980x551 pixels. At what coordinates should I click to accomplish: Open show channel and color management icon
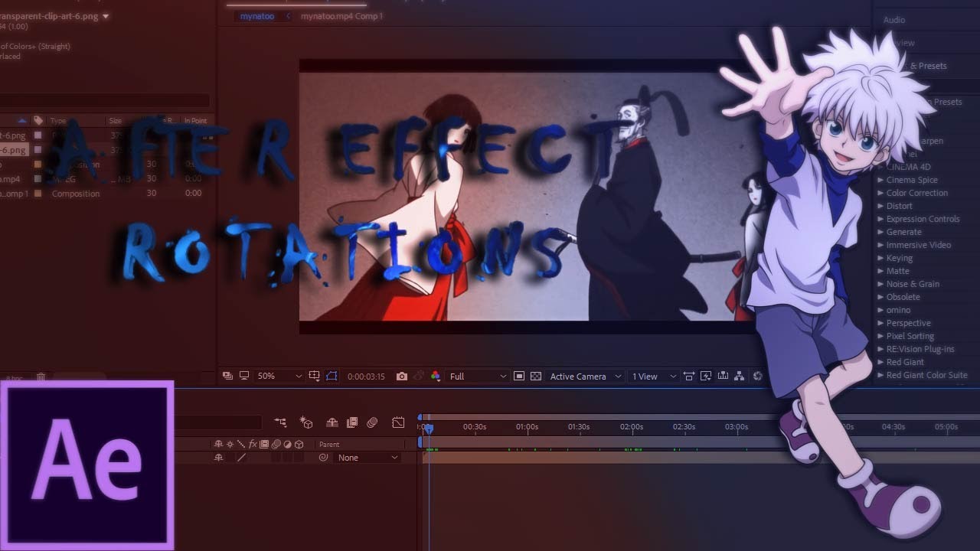coord(435,377)
